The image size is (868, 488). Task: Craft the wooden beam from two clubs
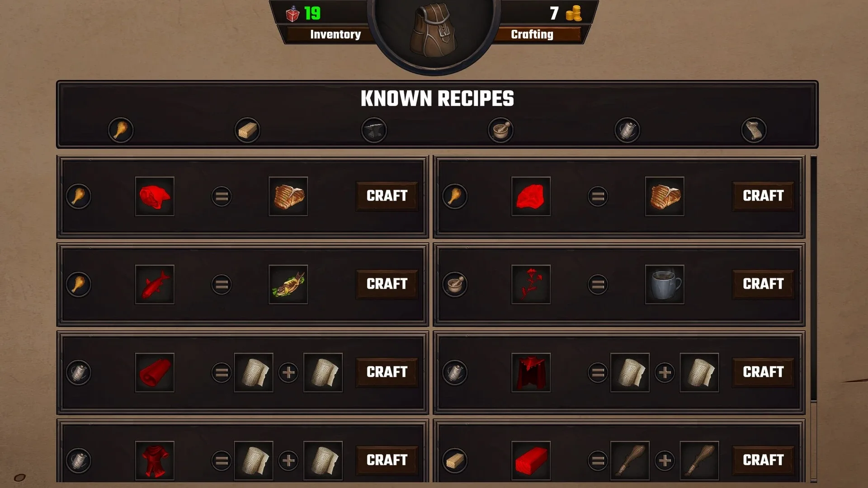[763, 460]
